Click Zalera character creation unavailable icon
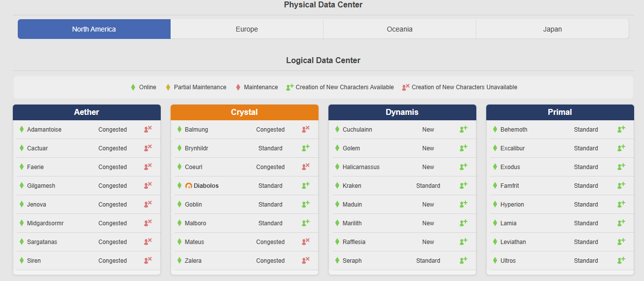Viewport: 644px width, 281px height. click(306, 260)
